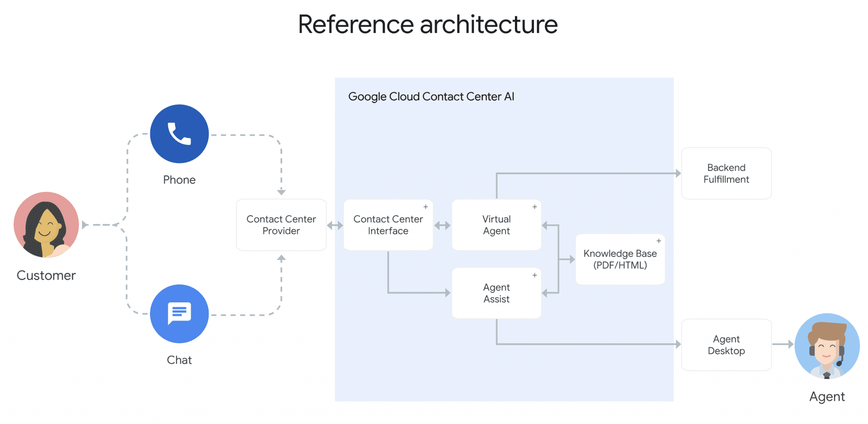The image size is (868, 424).
Task: Expand the plus on Contact Center Interface
Action: coord(426,207)
